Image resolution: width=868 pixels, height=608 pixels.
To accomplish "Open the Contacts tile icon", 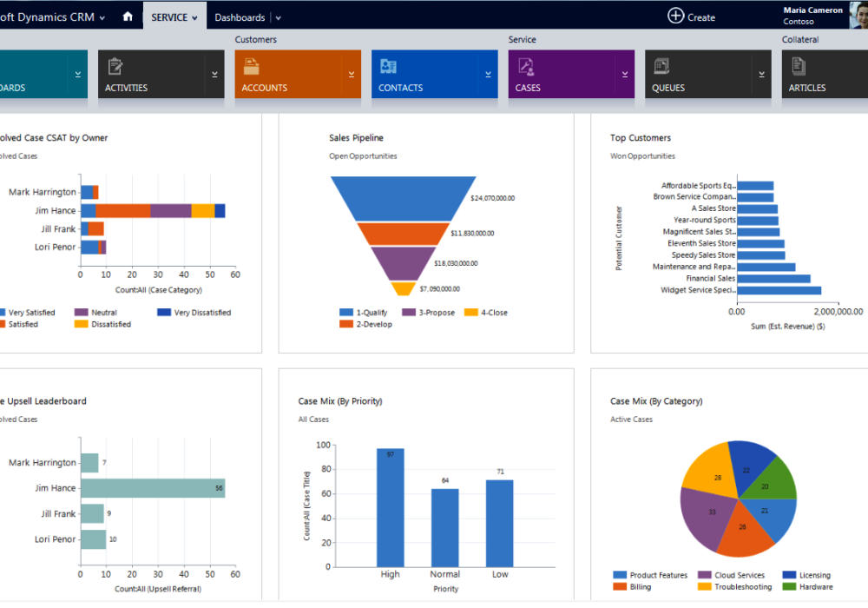I will 388,67.
